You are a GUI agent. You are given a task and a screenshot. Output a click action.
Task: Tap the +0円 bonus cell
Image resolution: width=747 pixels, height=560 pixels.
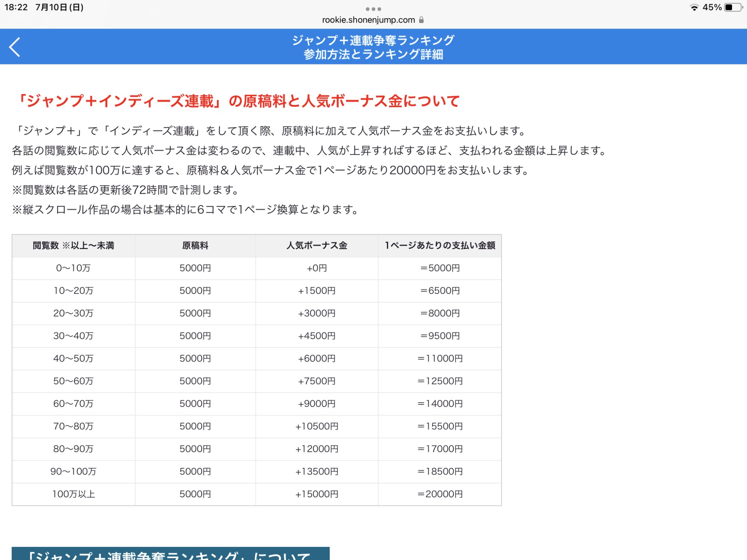click(x=317, y=268)
